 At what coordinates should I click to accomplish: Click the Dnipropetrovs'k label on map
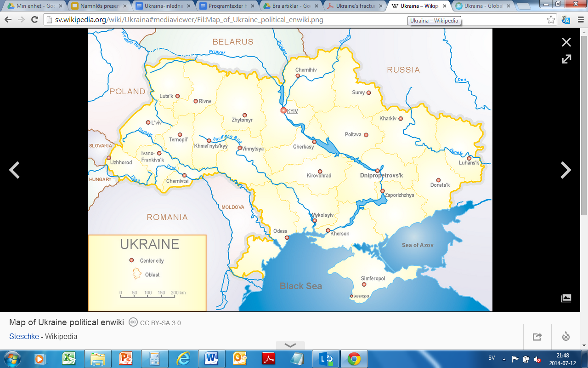[x=381, y=176]
